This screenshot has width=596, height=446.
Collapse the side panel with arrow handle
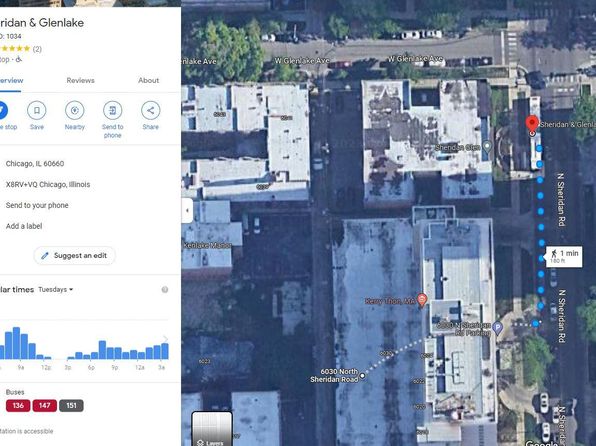coord(187,210)
